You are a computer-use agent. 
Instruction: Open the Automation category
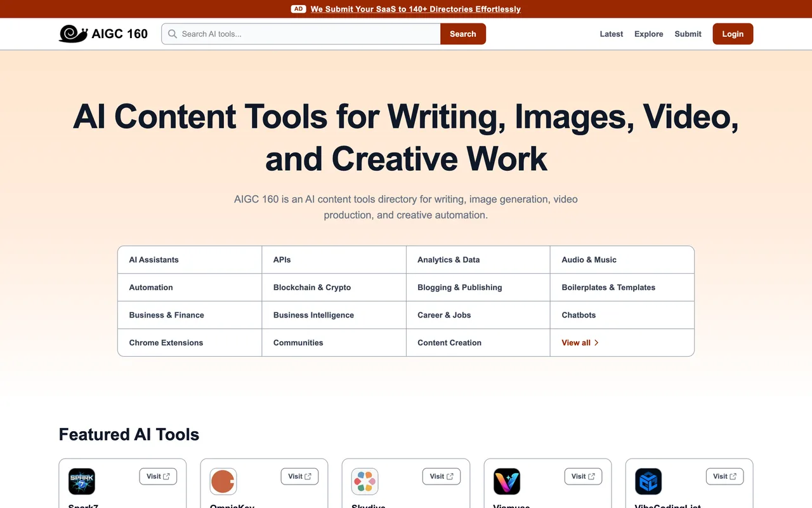[190, 288]
